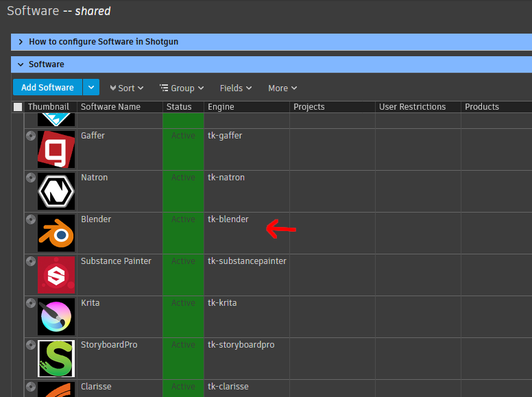Click the Gaffer software thumbnail

click(56, 149)
